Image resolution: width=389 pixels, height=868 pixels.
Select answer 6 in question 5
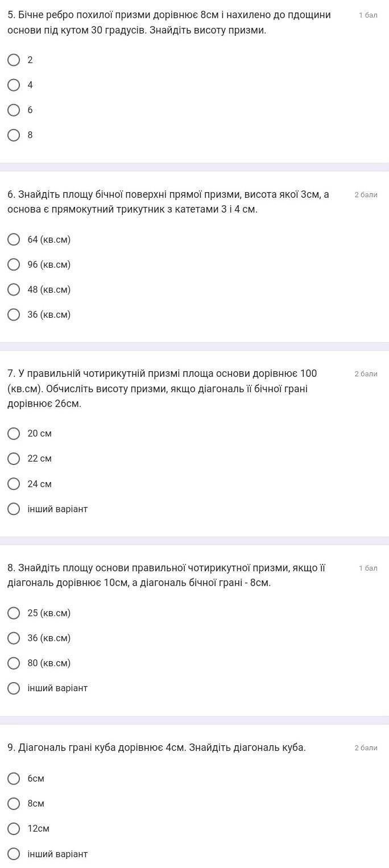[14, 110]
